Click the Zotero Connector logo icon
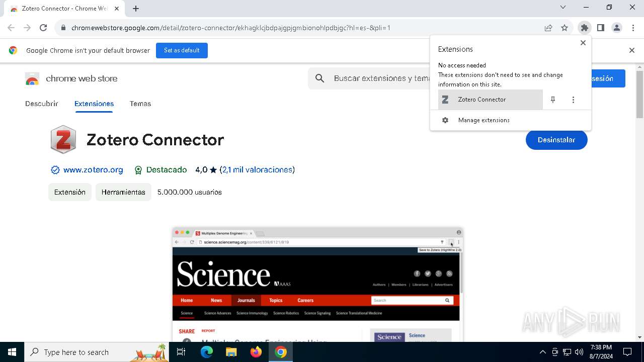Screen dimensions: 644x362 [x=63, y=139]
